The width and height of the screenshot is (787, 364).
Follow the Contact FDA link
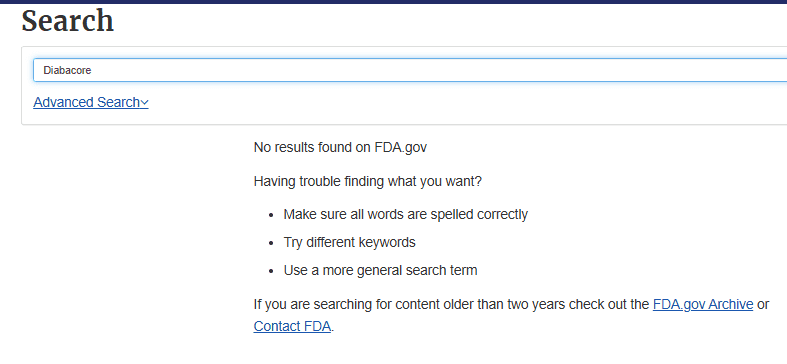point(292,326)
